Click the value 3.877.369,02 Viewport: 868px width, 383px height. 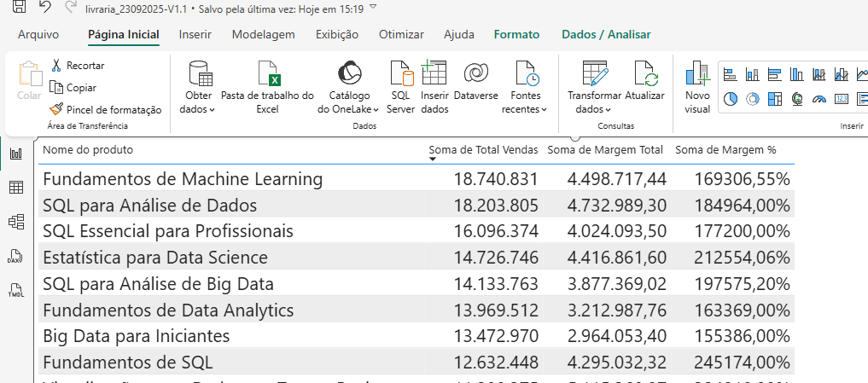[x=617, y=284]
